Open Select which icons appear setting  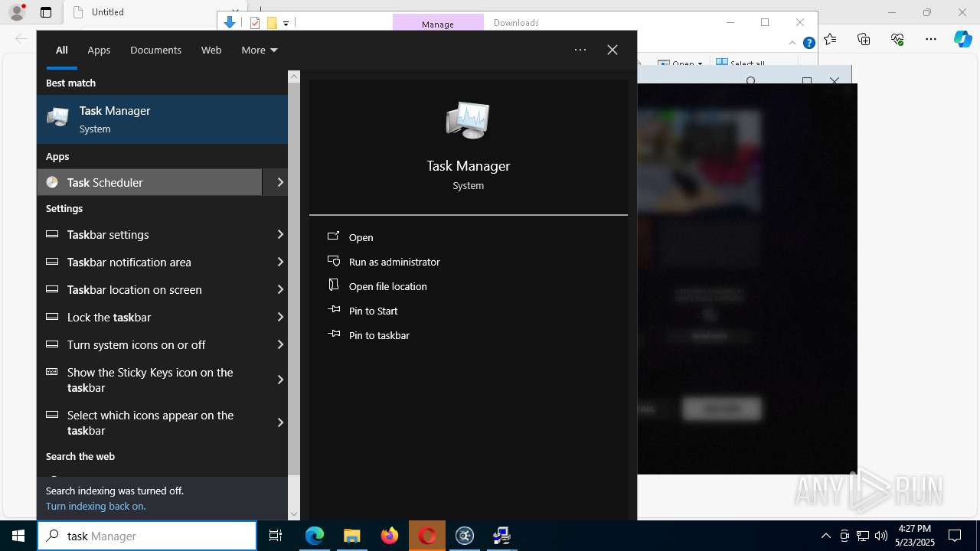149,423
